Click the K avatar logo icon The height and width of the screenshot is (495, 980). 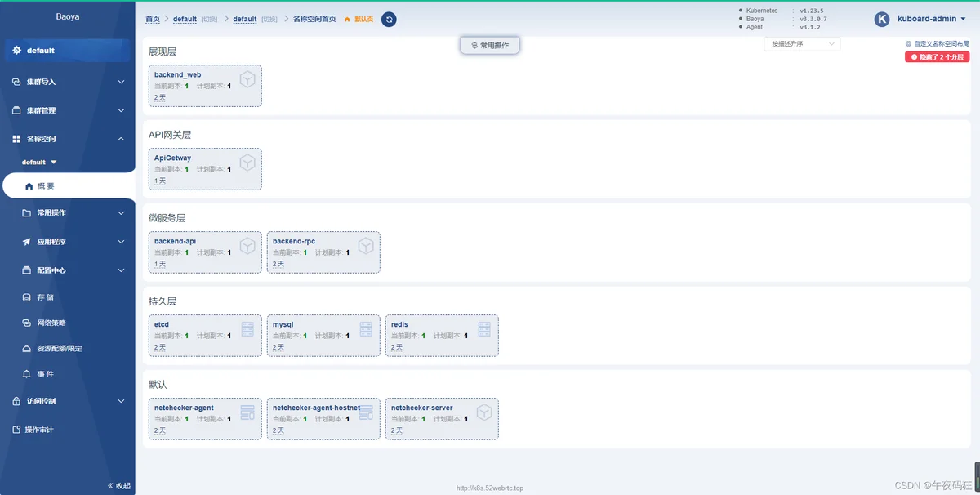pyautogui.click(x=881, y=20)
